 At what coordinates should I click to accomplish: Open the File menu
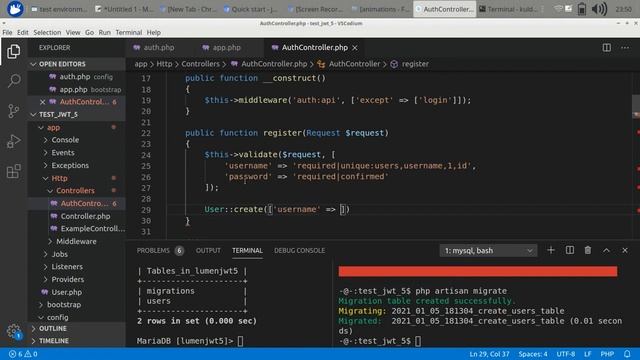[x=7, y=32]
